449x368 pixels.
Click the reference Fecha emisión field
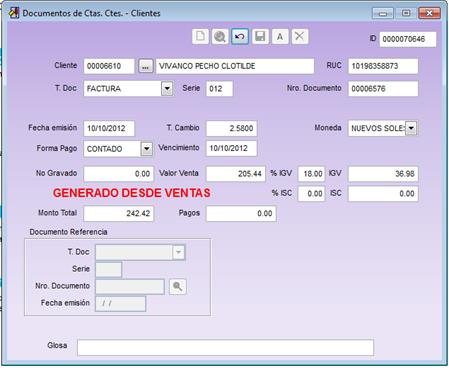coord(121,304)
